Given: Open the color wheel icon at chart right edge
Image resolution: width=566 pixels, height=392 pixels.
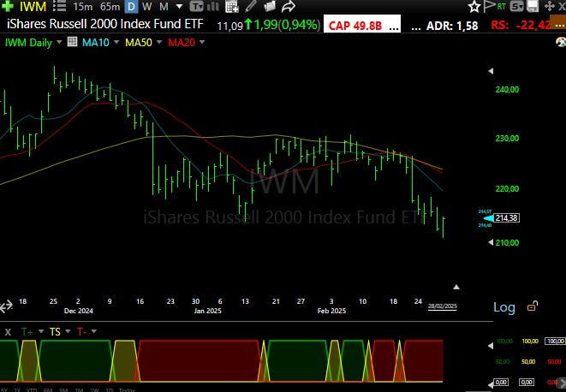Looking at the screenshot, I should pos(561,42).
